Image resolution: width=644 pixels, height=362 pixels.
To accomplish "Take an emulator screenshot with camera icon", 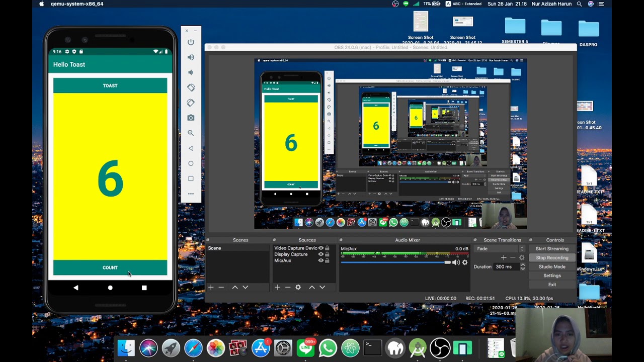I will coord(191,118).
